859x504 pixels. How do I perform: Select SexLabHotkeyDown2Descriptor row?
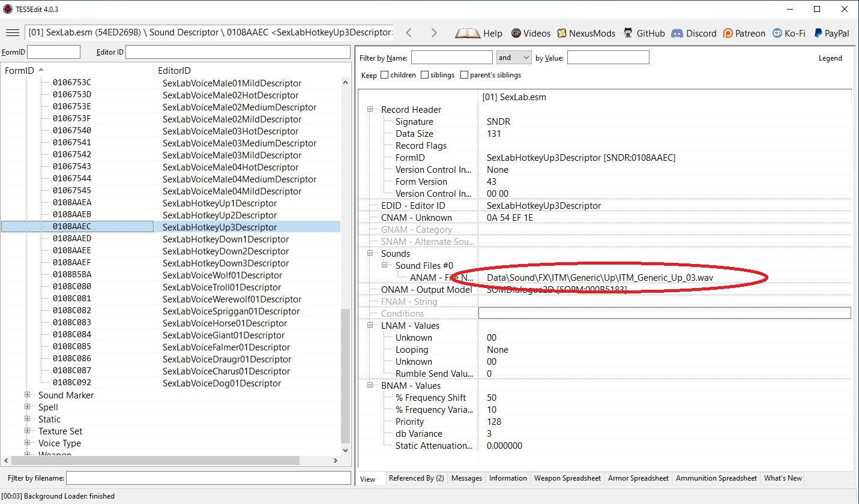click(170, 251)
